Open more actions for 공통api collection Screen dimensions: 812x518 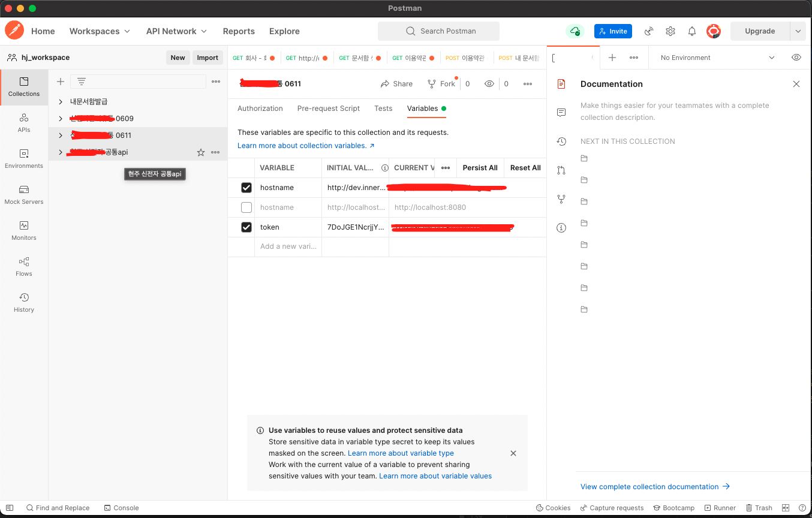(215, 152)
